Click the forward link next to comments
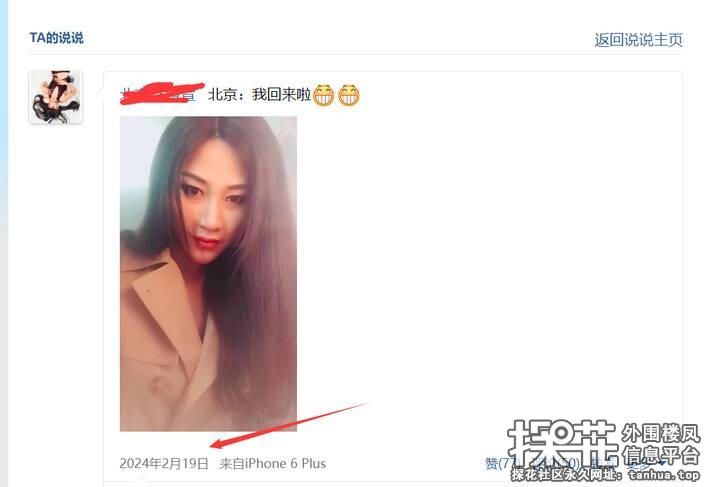 tap(603, 463)
